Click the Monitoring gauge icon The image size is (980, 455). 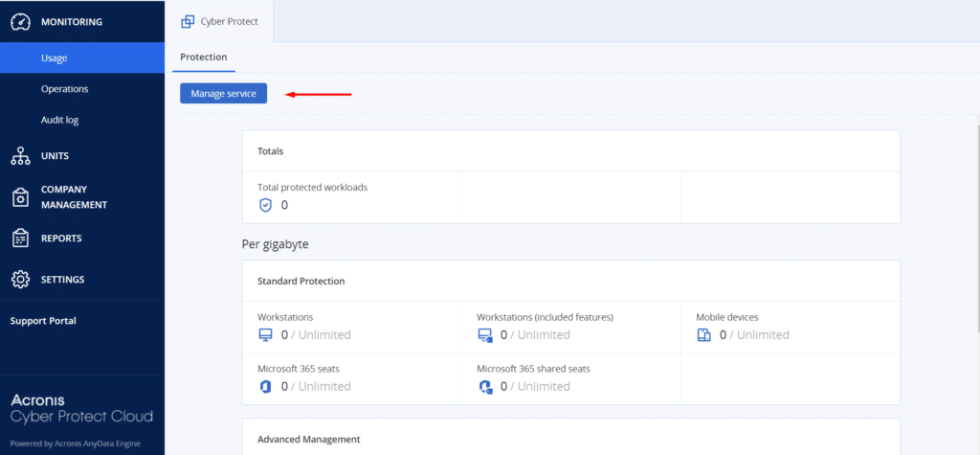(21, 22)
